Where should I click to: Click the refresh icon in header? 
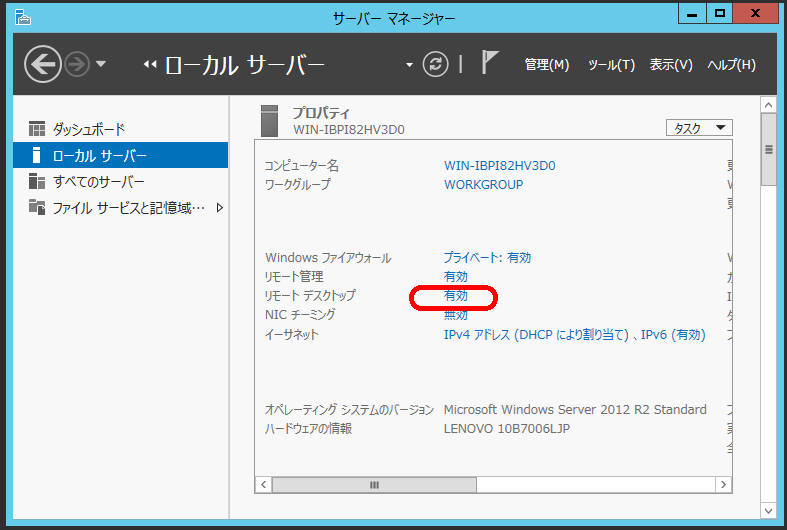click(435, 64)
